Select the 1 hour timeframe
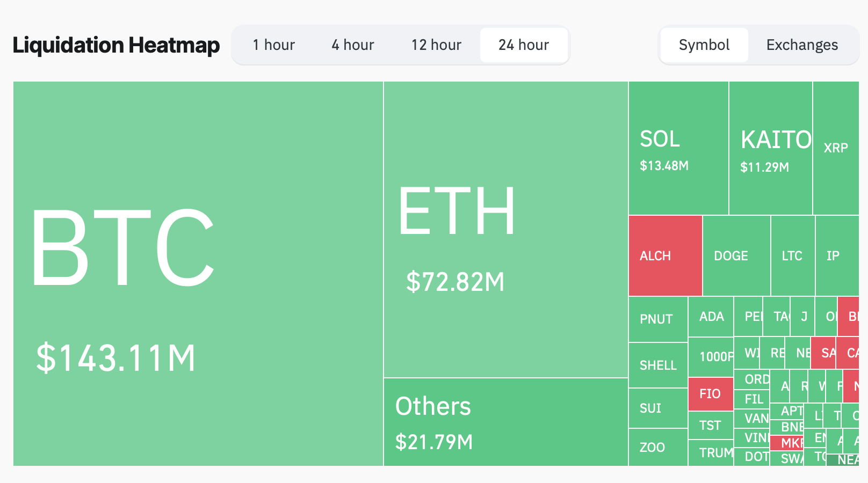 coord(274,45)
